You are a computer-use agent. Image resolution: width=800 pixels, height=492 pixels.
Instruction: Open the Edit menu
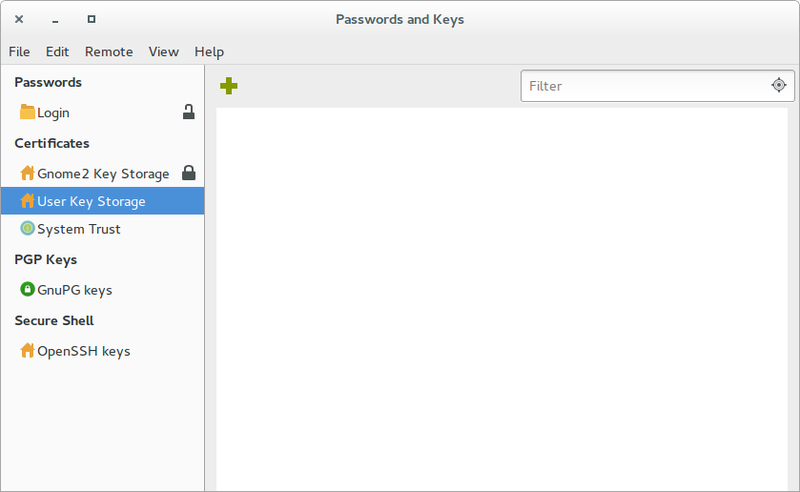click(x=57, y=52)
